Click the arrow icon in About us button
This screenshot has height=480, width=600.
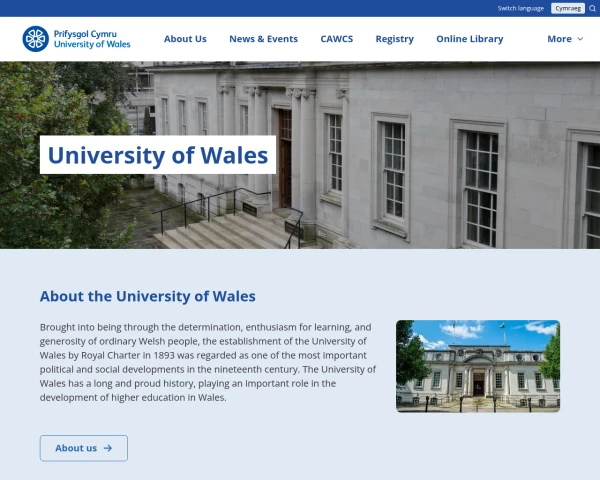[108, 448]
